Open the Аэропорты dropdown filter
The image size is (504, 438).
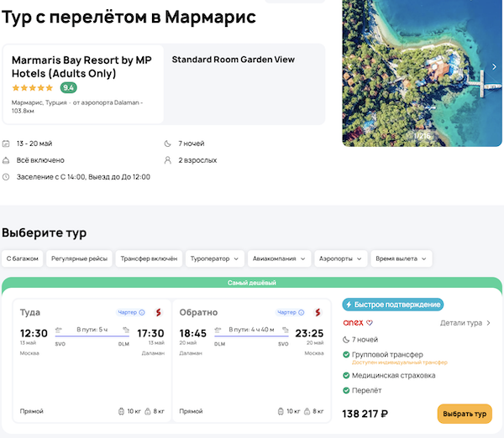click(340, 259)
